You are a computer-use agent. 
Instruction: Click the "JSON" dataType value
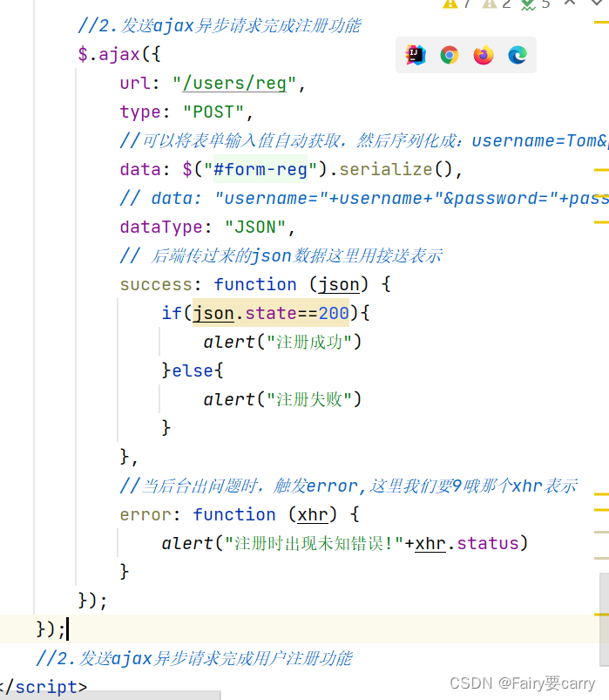(x=255, y=228)
